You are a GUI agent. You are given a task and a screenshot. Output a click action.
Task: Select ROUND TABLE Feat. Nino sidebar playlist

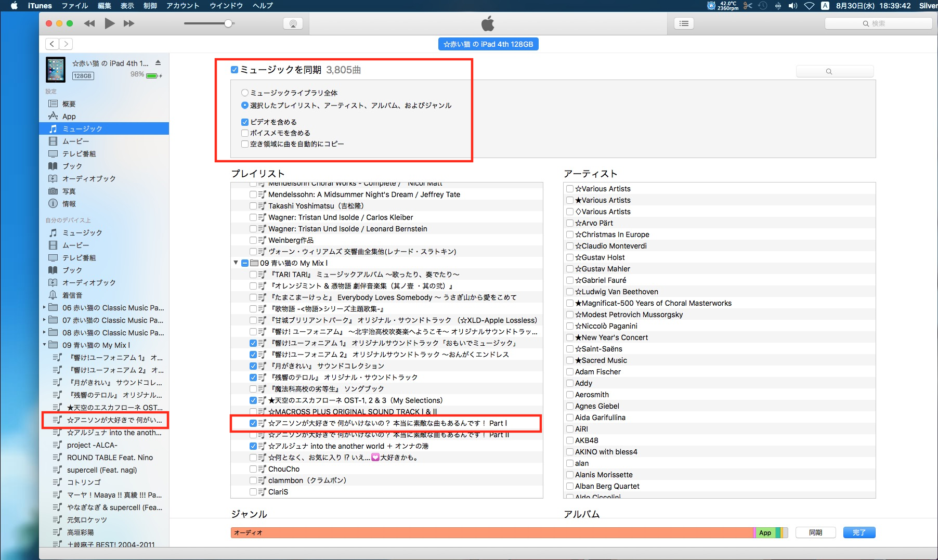(110, 458)
